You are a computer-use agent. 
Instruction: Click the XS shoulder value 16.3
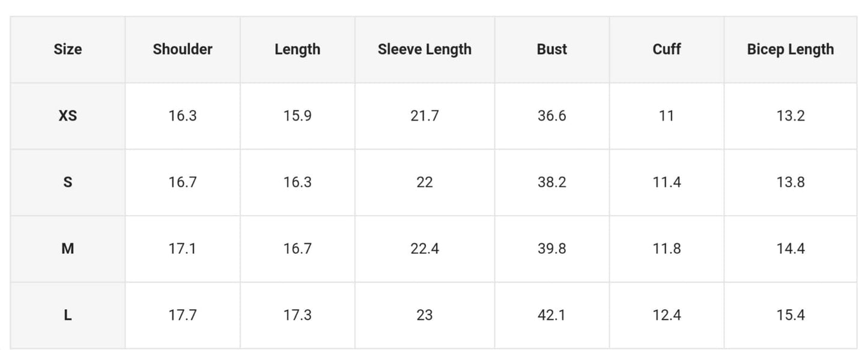tap(183, 116)
